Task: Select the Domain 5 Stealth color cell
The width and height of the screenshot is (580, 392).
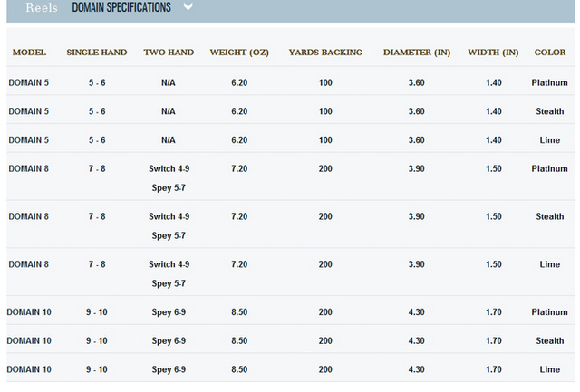Action: click(x=550, y=111)
